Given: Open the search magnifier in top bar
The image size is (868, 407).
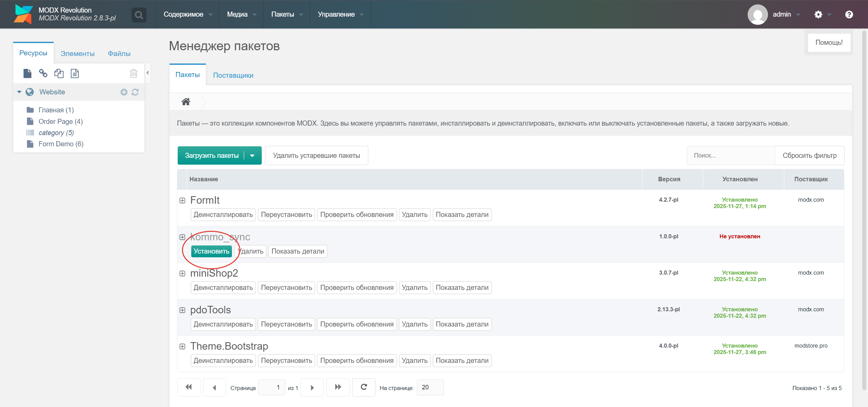Looking at the screenshot, I should (x=139, y=15).
